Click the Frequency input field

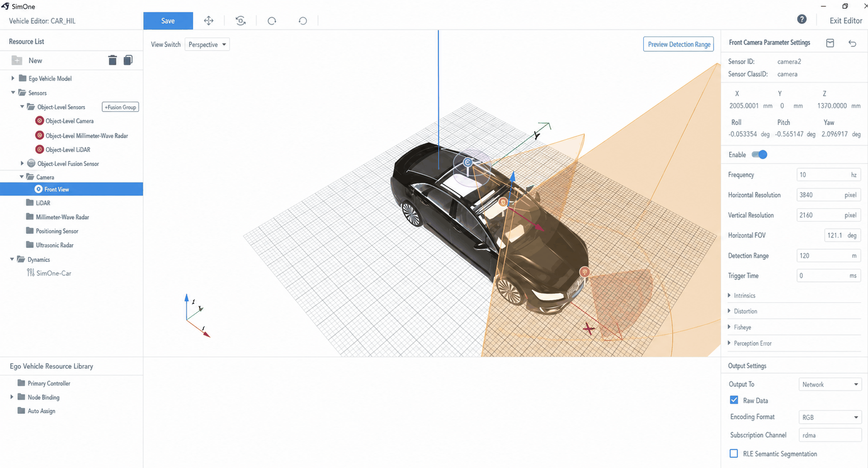(828, 175)
